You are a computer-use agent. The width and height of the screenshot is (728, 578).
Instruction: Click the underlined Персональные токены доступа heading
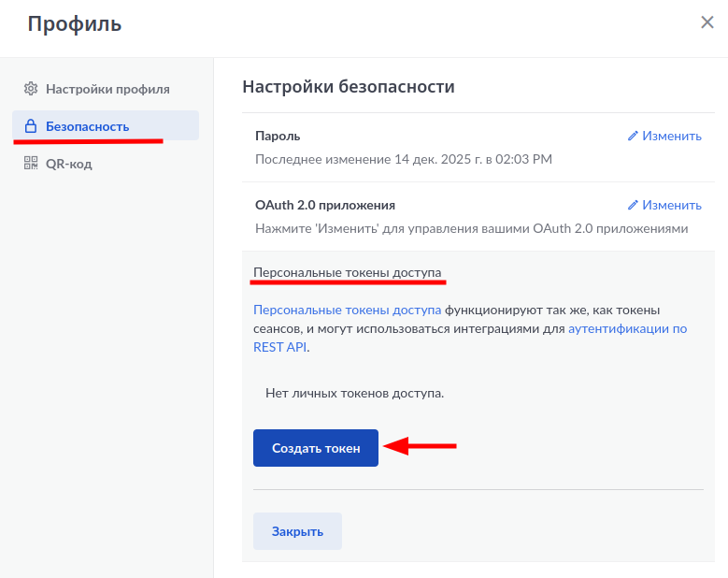(x=347, y=272)
